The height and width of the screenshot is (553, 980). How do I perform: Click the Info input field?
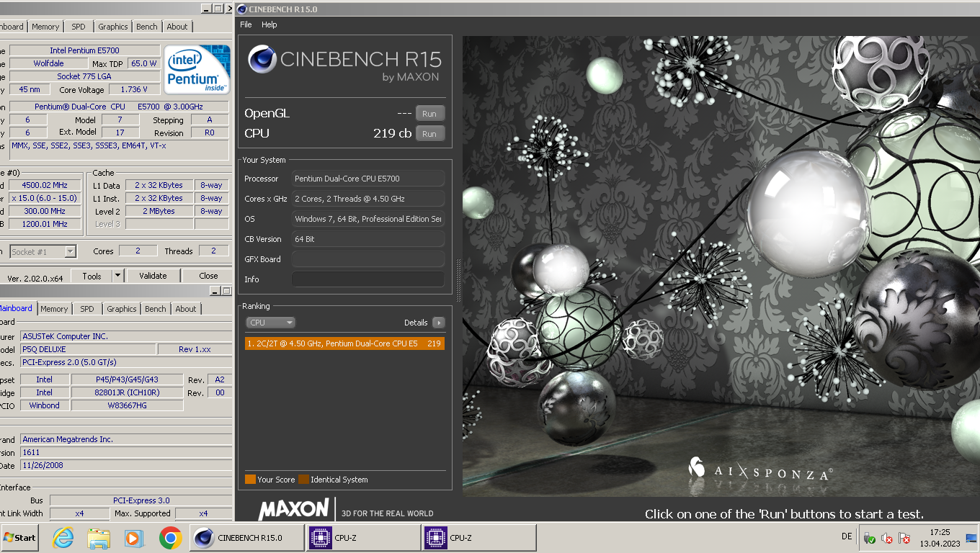pyautogui.click(x=367, y=279)
